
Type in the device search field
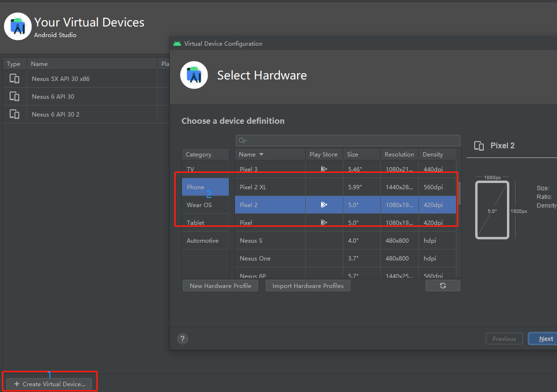pyautogui.click(x=351, y=141)
